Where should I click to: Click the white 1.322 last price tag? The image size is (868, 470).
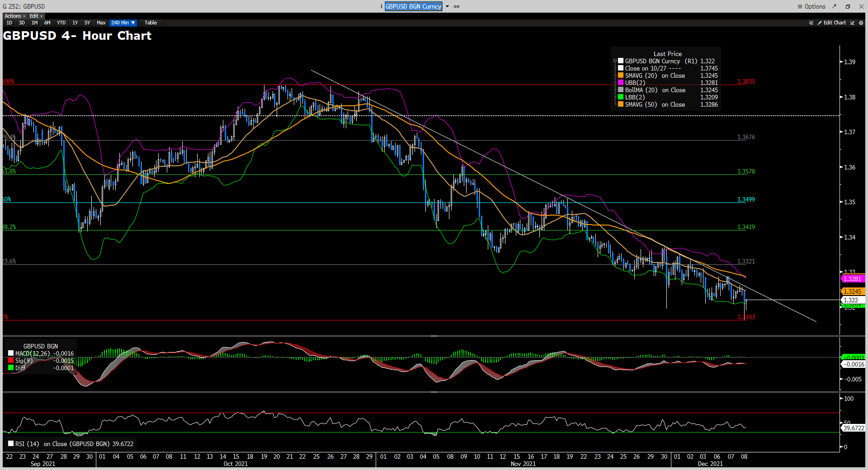(852, 300)
